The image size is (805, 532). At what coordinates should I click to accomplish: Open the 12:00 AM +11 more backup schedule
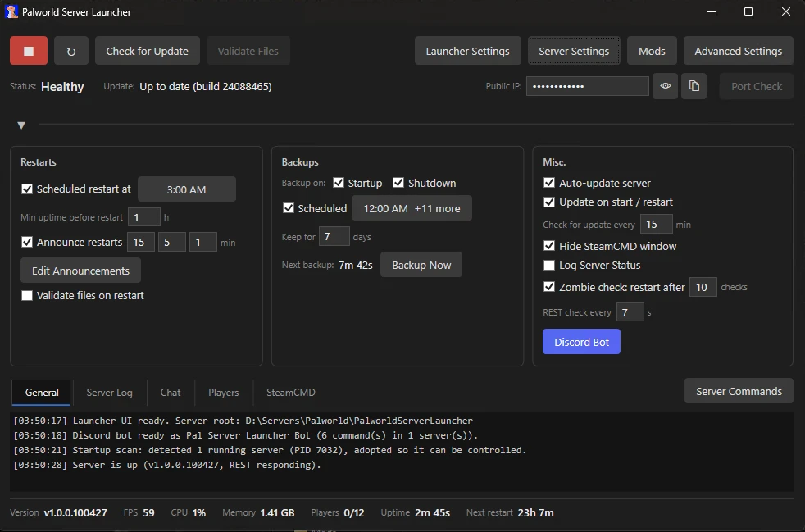click(x=412, y=208)
